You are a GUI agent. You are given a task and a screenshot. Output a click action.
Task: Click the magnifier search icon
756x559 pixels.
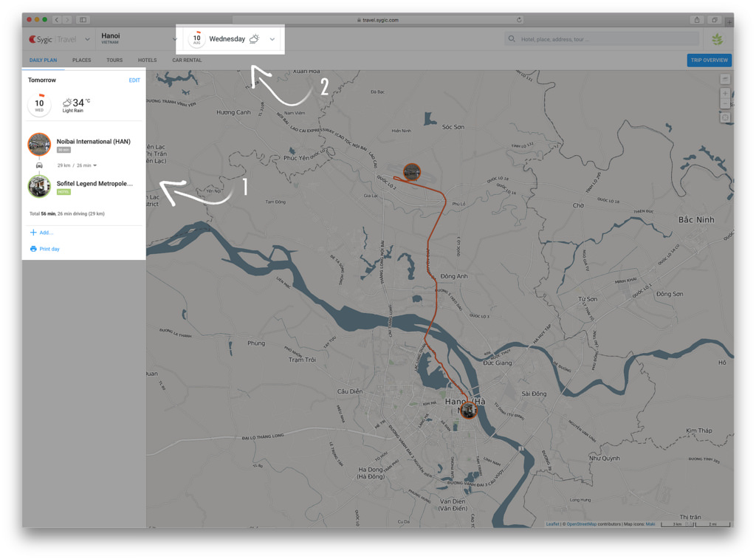click(x=512, y=38)
